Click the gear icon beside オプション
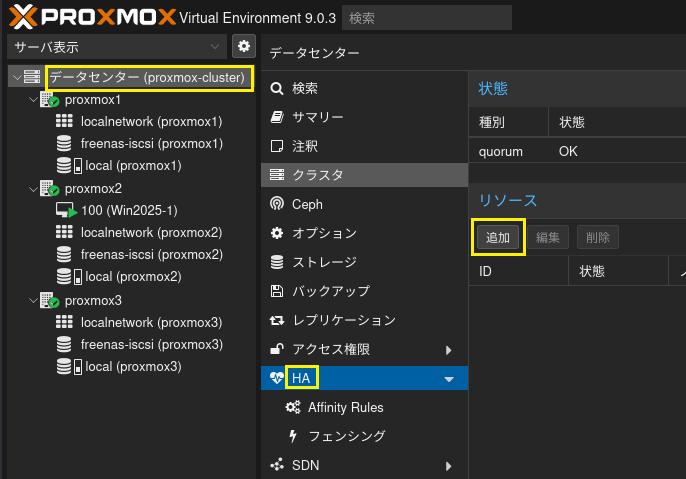The width and height of the screenshot is (686, 479). (276, 233)
